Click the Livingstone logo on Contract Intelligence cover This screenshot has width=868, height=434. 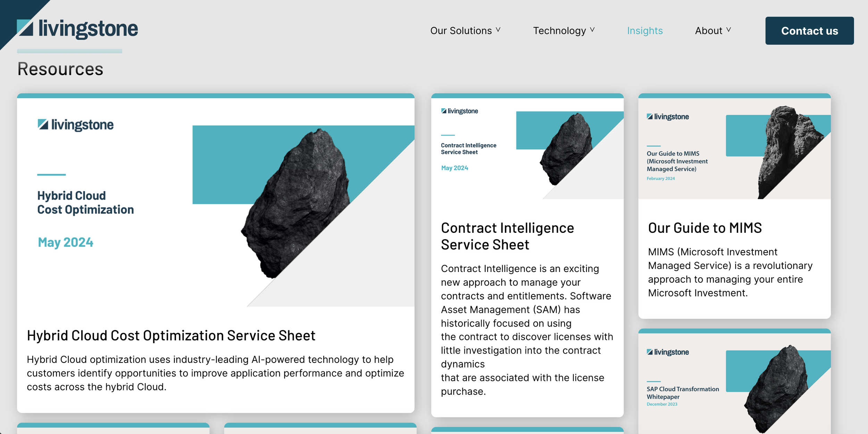click(459, 111)
